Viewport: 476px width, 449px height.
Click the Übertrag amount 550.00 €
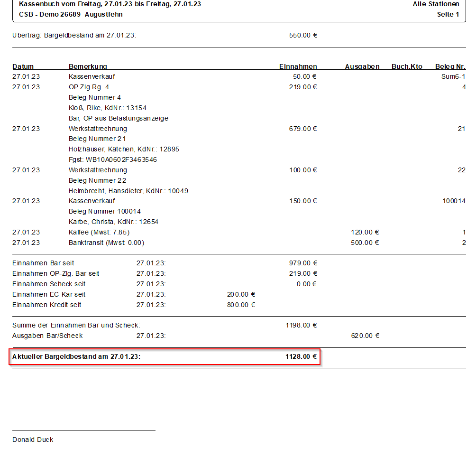(303, 35)
